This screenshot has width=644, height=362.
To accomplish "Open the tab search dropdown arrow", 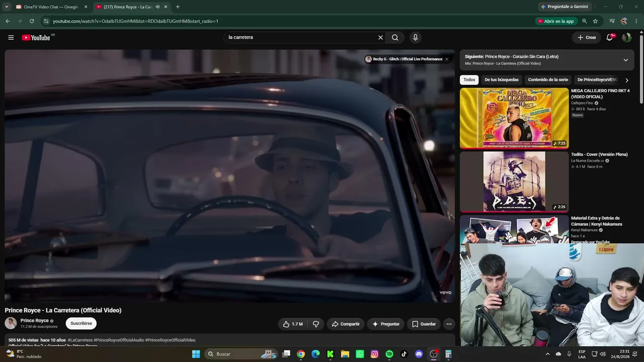I will (x=7, y=7).
